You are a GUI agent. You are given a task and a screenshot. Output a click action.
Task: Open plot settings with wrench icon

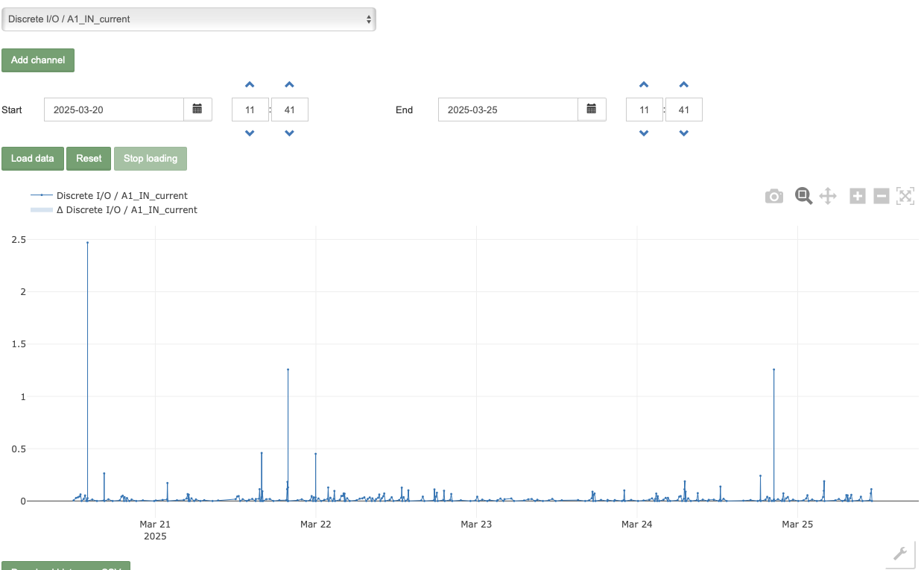click(900, 553)
